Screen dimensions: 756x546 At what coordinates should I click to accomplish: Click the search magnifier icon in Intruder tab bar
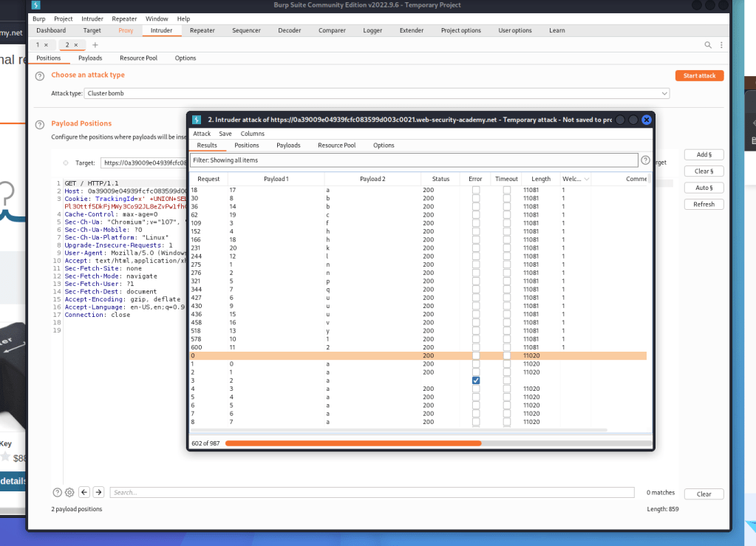[x=708, y=45]
